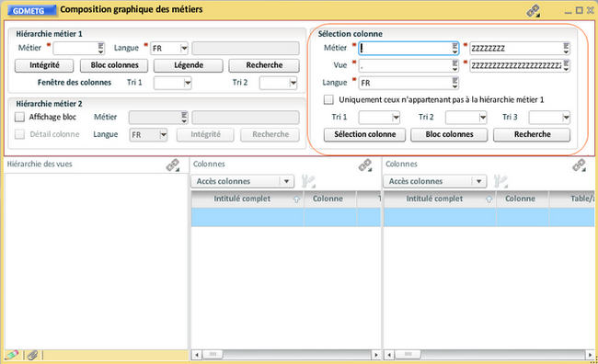598x364 pixels.
Task: Click Intégrité in Hiérarchie métier 2
Action: [205, 134]
